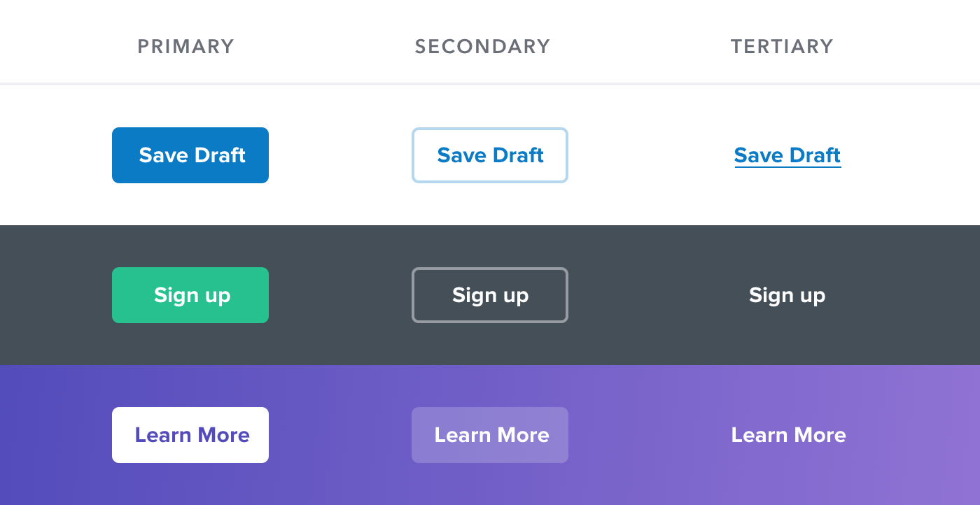Click the outlined Save Draft button
980x505 pixels.
(490, 155)
